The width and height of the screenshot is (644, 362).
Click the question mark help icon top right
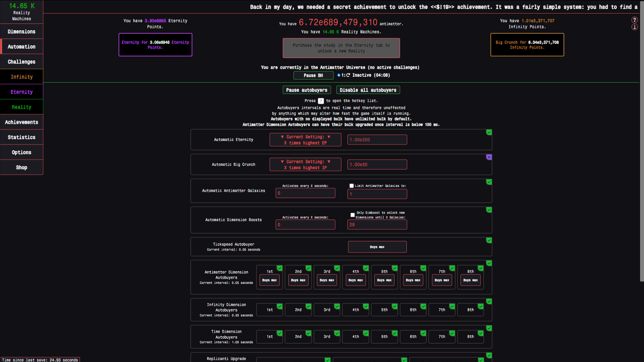coord(634,20)
